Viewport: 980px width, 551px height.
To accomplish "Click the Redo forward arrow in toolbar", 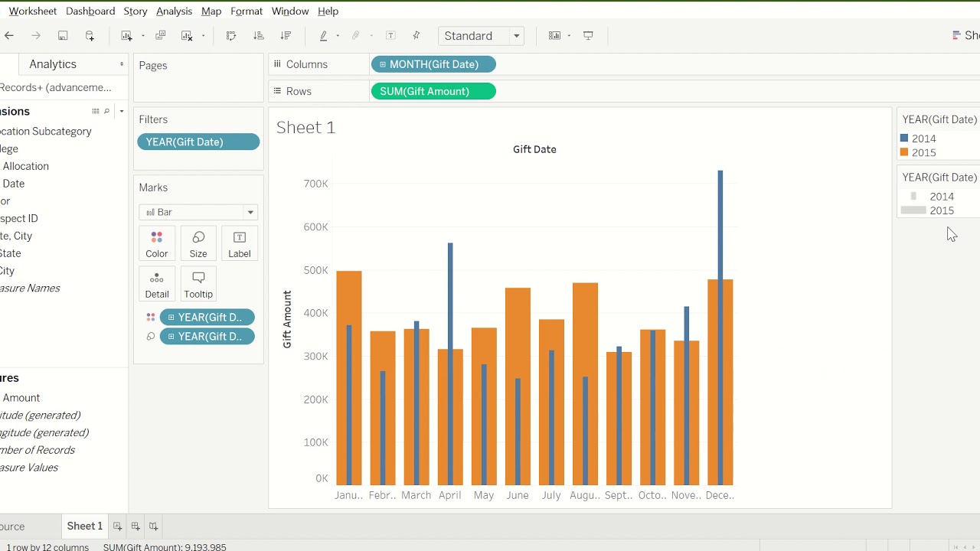I will 35,36.
